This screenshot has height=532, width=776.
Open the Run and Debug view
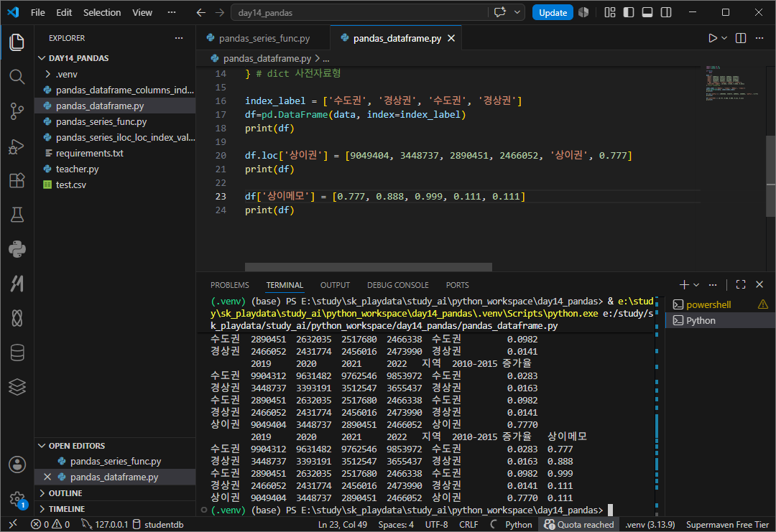[x=17, y=146]
